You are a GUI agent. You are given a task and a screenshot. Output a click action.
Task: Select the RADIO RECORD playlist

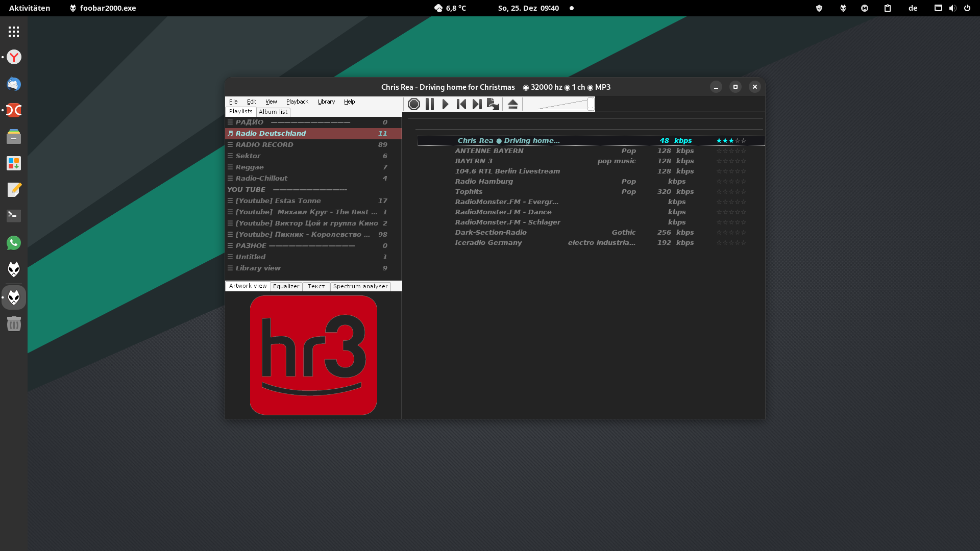(x=264, y=144)
